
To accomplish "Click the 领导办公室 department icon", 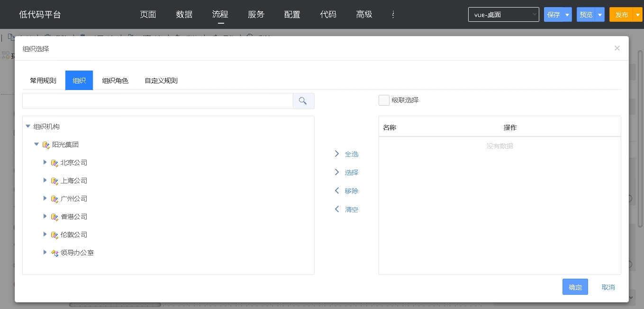I will pos(54,253).
